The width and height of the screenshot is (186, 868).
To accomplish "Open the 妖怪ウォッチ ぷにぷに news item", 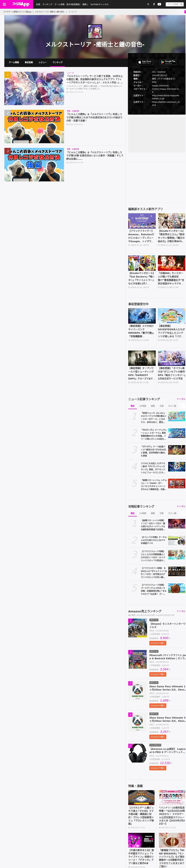I will pos(157,417).
